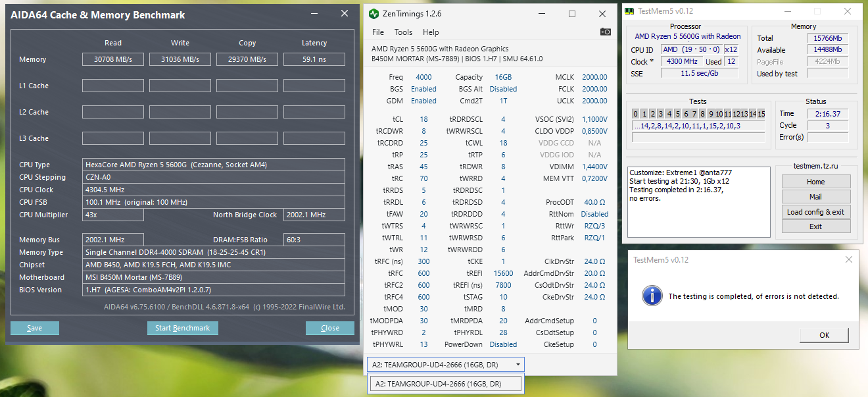Click test cell 15 in TestMem5 Tests
This screenshot has height=397, width=868.
tap(761, 114)
